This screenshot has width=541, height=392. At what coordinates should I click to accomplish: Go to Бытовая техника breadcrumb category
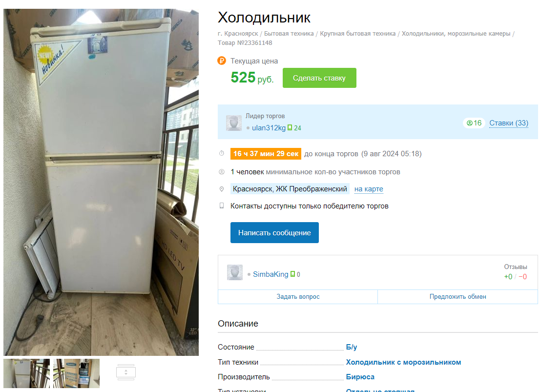(289, 34)
